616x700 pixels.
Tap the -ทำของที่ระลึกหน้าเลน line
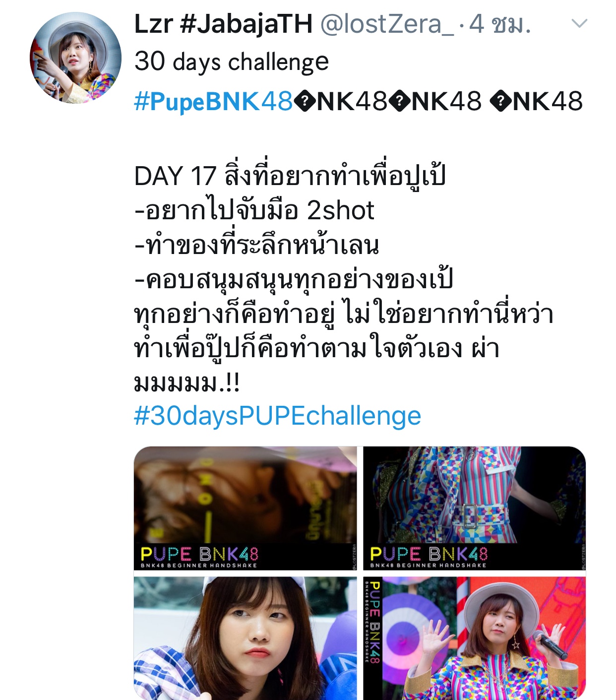click(256, 245)
